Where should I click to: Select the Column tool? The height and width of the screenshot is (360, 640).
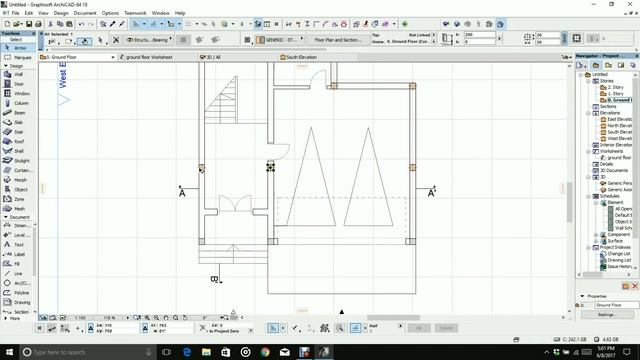pyautogui.click(x=18, y=103)
